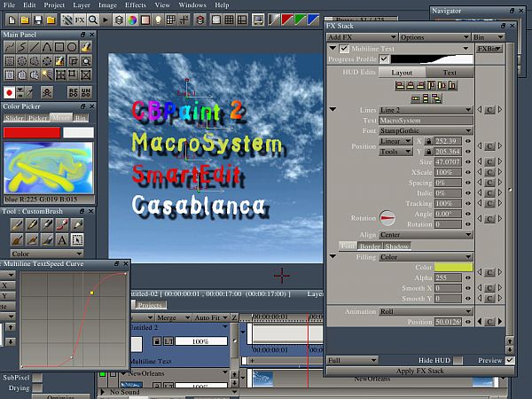Open the Animation dropdown showing Roll
The image size is (532, 399).
(x=426, y=311)
